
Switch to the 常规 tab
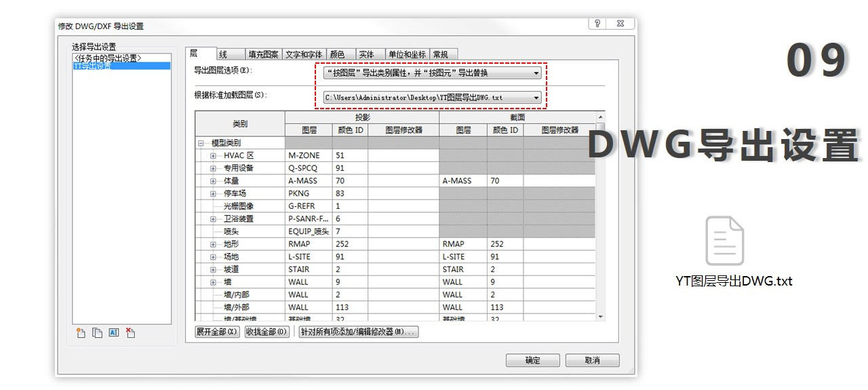click(x=443, y=54)
